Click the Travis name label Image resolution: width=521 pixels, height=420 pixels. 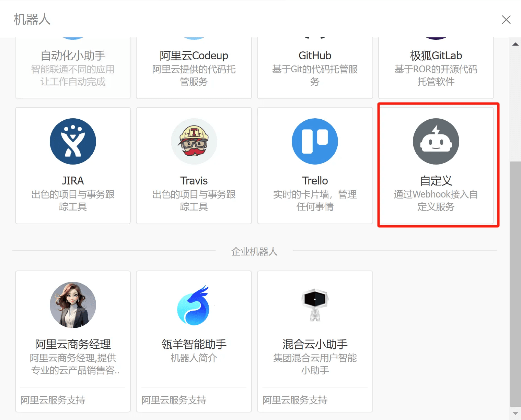194,181
